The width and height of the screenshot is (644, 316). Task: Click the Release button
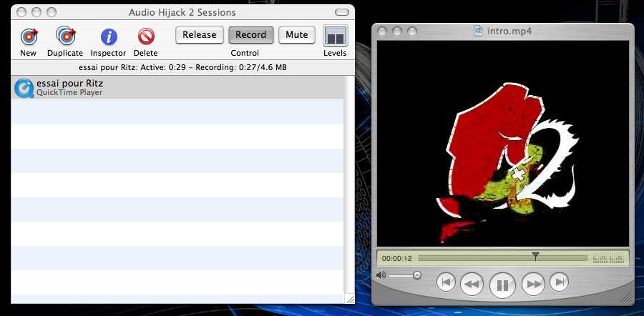click(200, 35)
